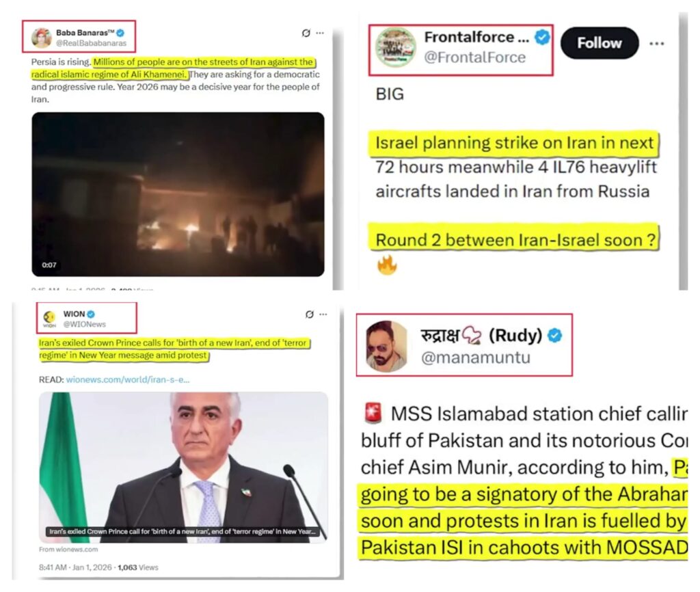
Task: Click verified badge next to Rudy's name
Action: 555,335
